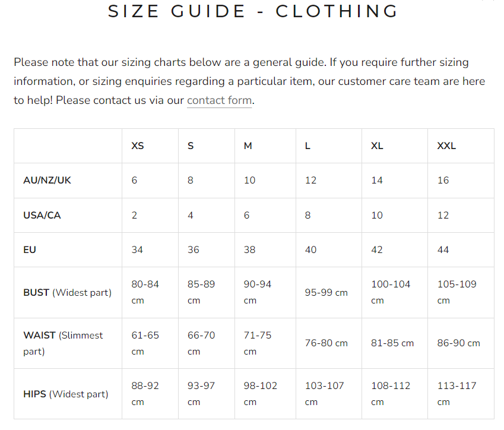Click the M size column header
504x430 pixels.
click(x=248, y=146)
